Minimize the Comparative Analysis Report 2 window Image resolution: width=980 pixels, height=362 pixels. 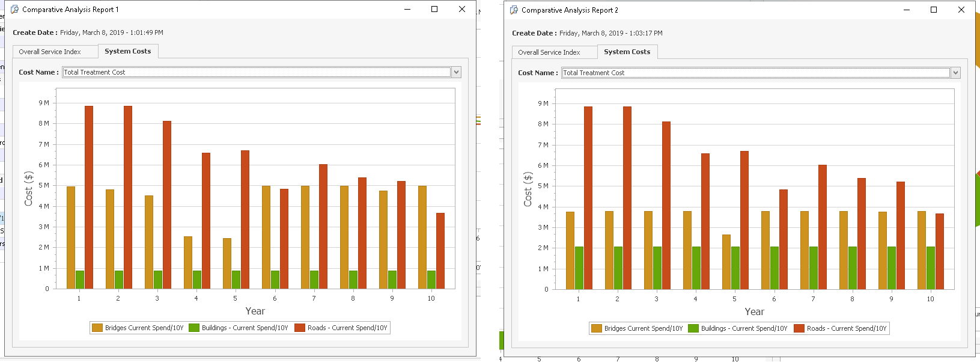coord(907,10)
